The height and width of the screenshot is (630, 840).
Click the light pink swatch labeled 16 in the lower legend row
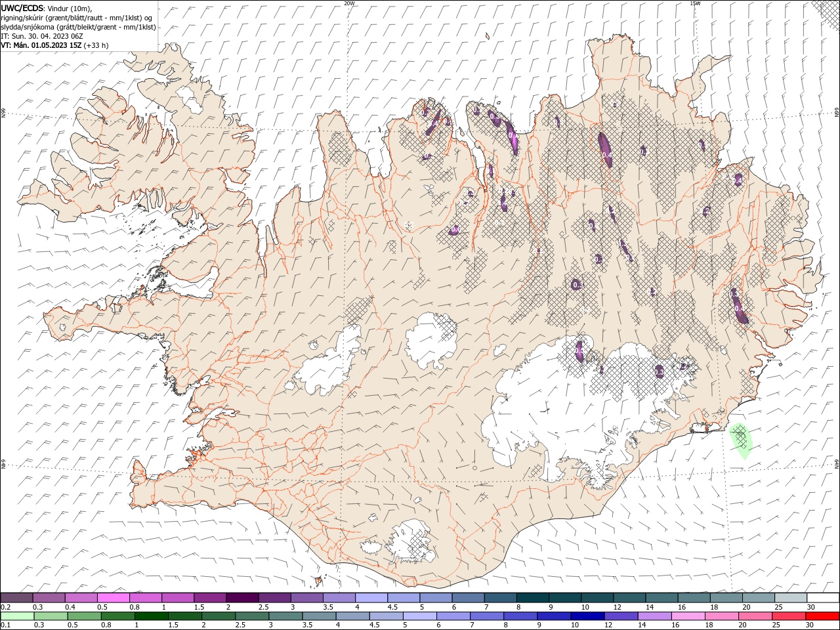click(x=688, y=616)
